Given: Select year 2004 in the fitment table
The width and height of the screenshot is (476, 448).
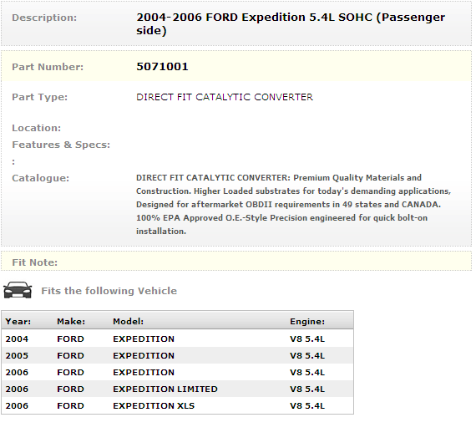Looking at the screenshot, I should 17,339.
